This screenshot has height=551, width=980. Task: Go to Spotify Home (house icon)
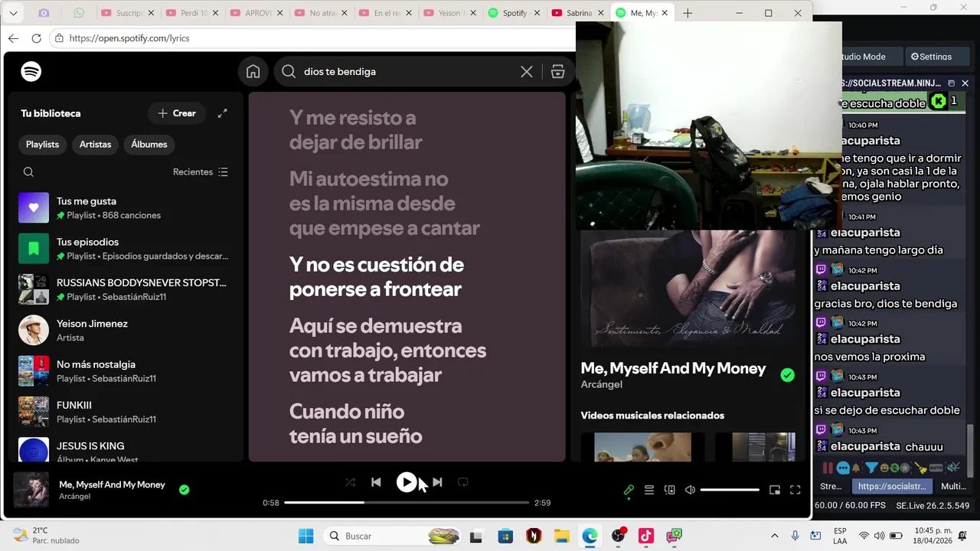point(253,71)
